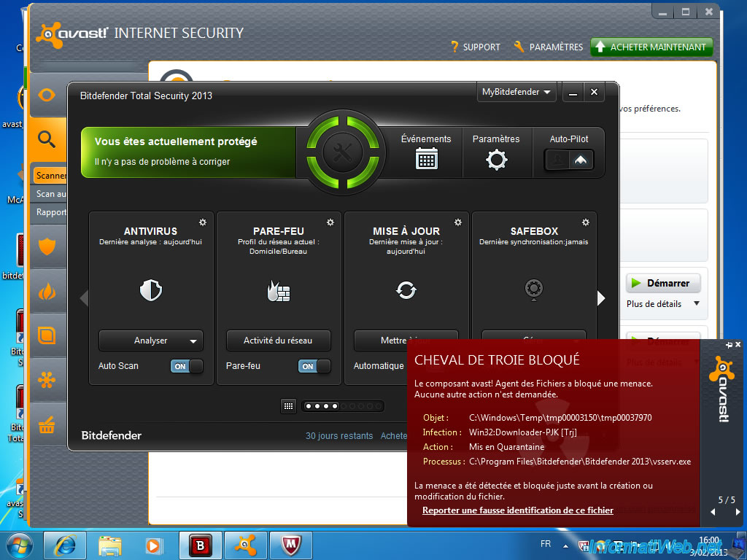Click avast Démarrer scan button
Screen dimensions: 747x560
point(663,283)
